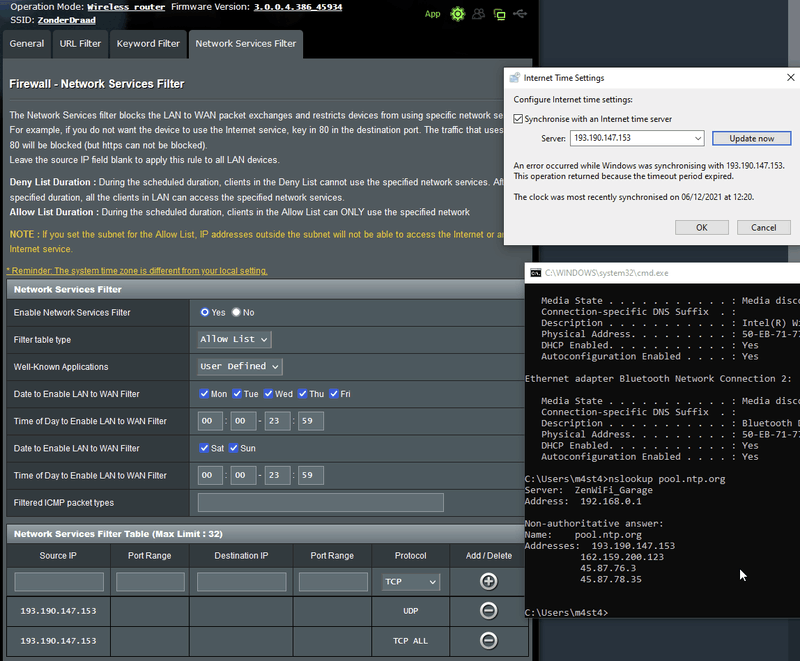Screen dimensions: 800x661
Task: Click weekend end hour 23 field
Action: tap(278, 475)
